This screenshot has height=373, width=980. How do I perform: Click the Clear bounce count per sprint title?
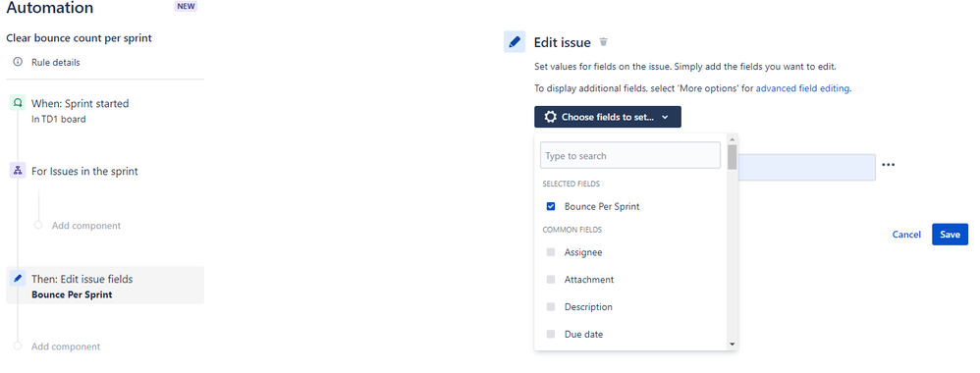[80, 38]
